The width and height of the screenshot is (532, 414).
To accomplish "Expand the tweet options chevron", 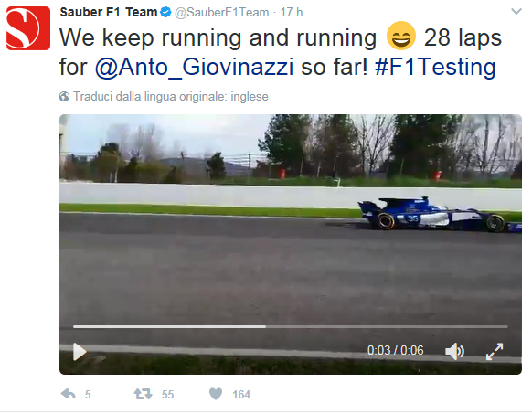I will pyautogui.click(x=516, y=12).
